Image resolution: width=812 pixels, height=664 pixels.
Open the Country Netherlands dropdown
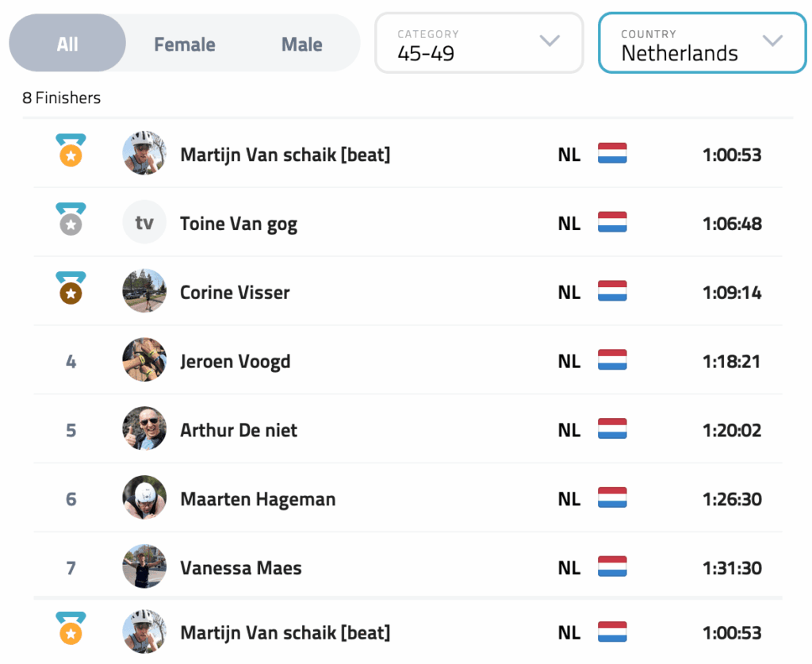pyautogui.click(x=702, y=44)
